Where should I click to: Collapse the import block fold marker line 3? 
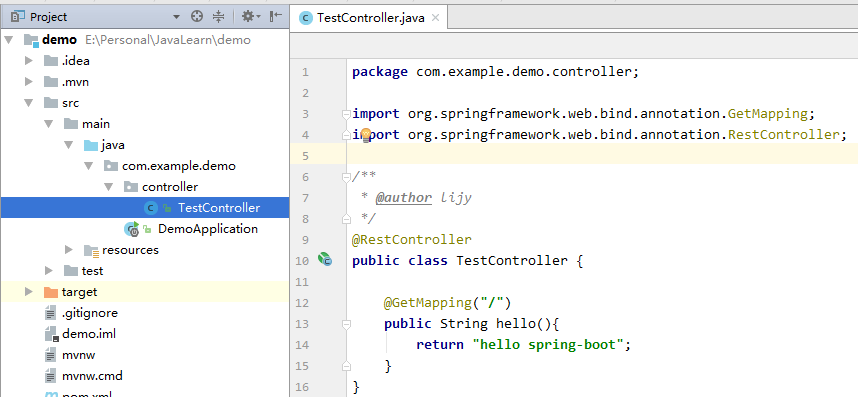[346, 114]
